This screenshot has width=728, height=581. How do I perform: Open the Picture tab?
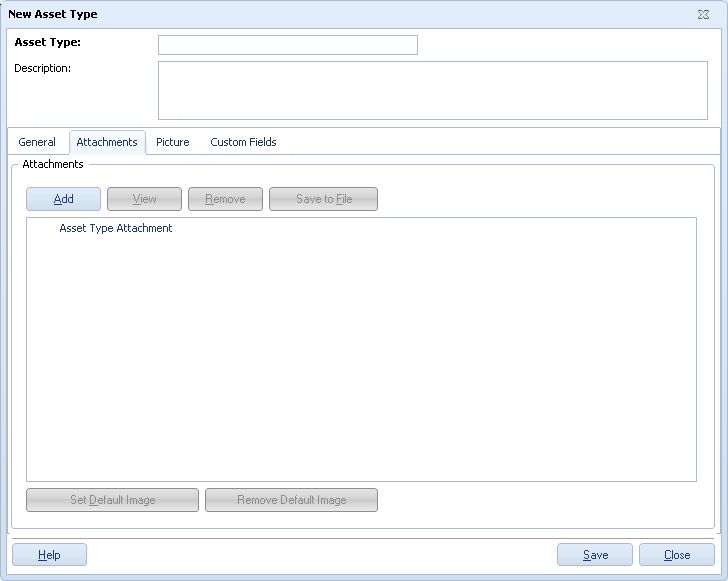pyautogui.click(x=172, y=142)
